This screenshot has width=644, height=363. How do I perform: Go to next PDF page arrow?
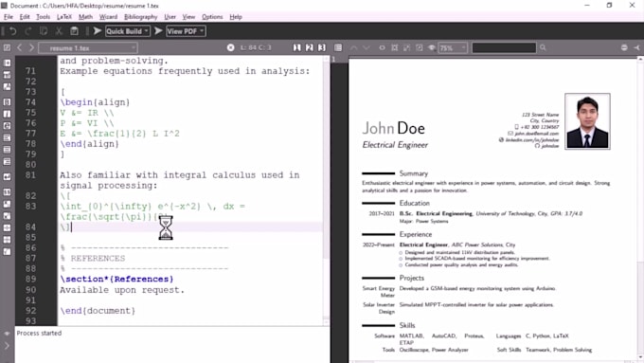[367, 47]
